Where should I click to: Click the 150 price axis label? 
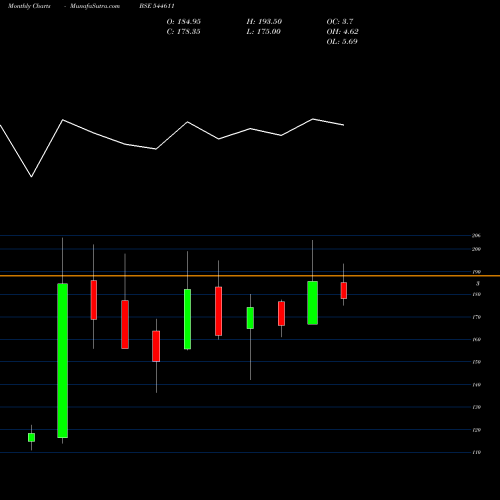[476, 362]
